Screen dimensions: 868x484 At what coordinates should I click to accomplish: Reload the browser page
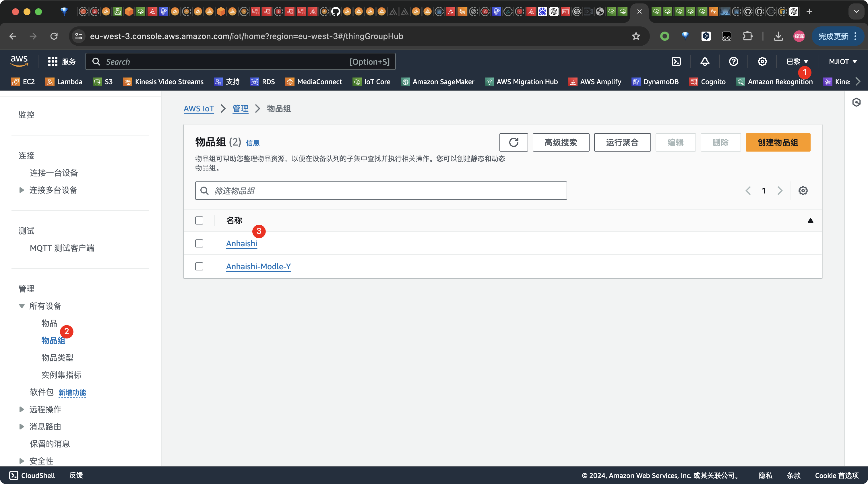tap(54, 36)
